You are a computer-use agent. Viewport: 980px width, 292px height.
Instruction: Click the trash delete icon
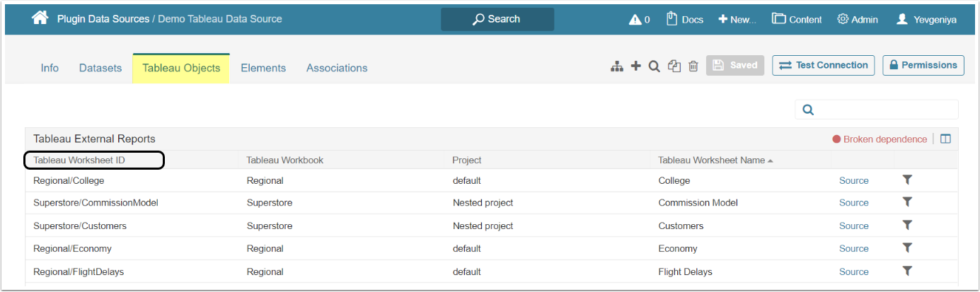[x=693, y=66]
